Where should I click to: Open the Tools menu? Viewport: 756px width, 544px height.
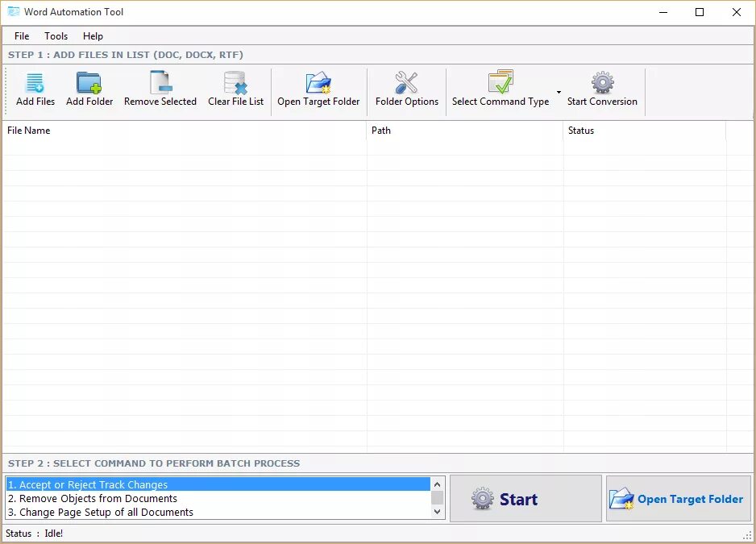tap(56, 36)
